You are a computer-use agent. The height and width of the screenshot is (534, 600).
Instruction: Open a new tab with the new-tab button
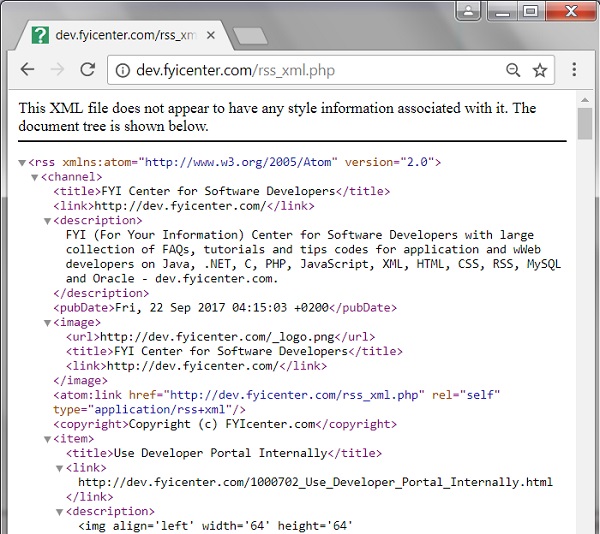[250, 36]
